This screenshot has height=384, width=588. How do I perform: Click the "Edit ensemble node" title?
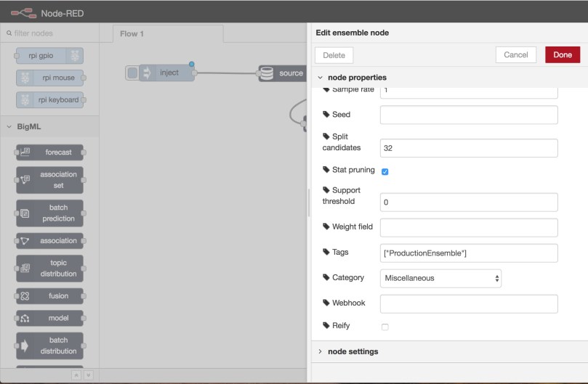tap(352, 33)
